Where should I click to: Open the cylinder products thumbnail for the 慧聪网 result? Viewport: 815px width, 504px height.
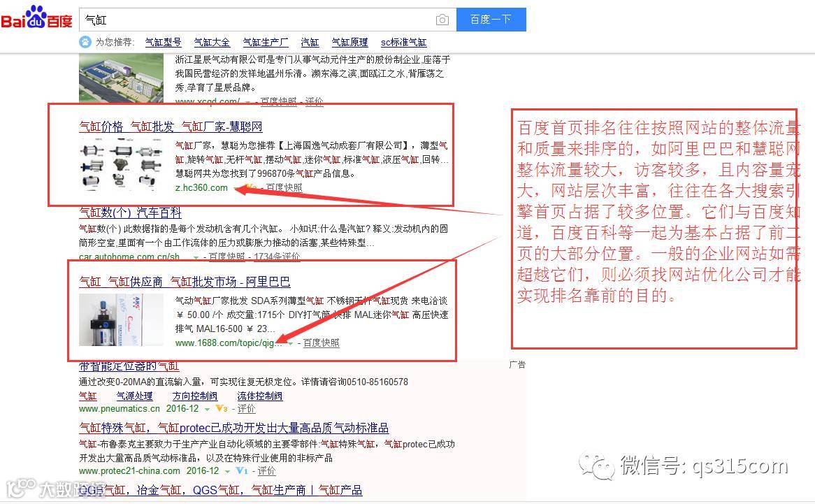pos(121,165)
